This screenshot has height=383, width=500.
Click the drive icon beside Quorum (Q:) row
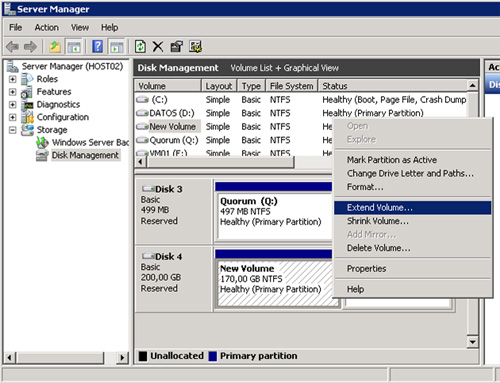(142, 140)
